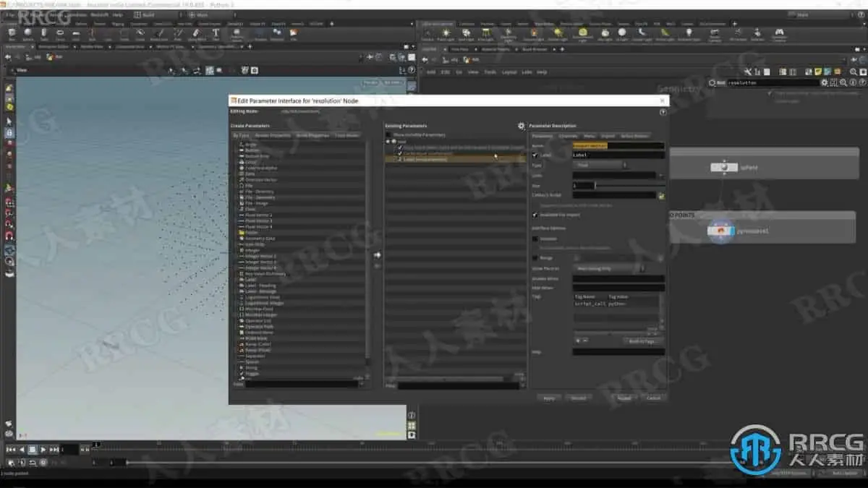This screenshot has width=868, height=488.
Task: Open the Type dropdown
Action: (x=599, y=165)
